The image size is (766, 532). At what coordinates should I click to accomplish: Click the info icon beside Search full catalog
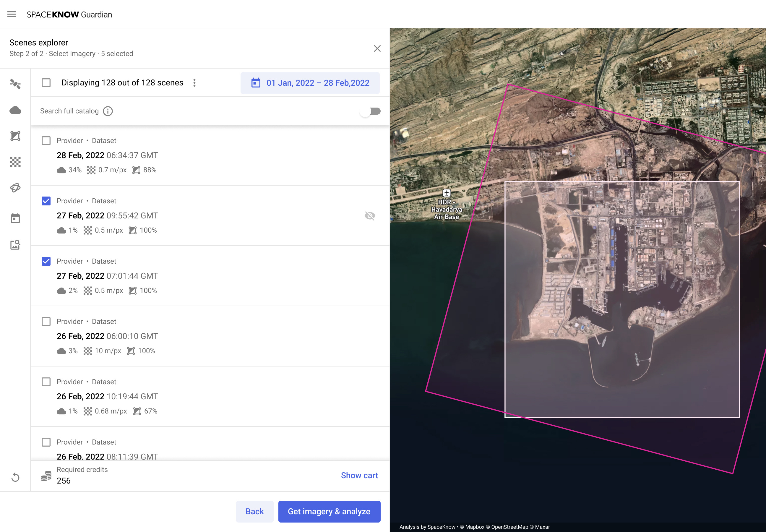tap(108, 111)
